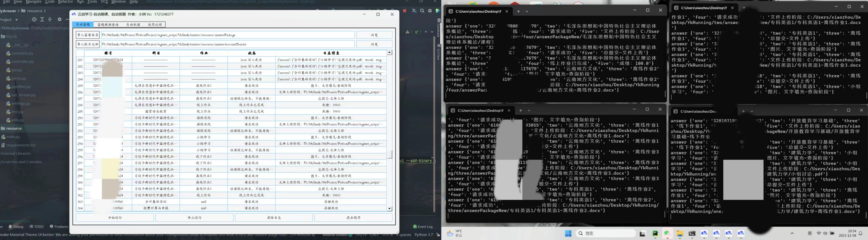Open PyCharm Search Everywhere magnifier
The image size is (868, 240).
pyautogui.click(x=422, y=11)
